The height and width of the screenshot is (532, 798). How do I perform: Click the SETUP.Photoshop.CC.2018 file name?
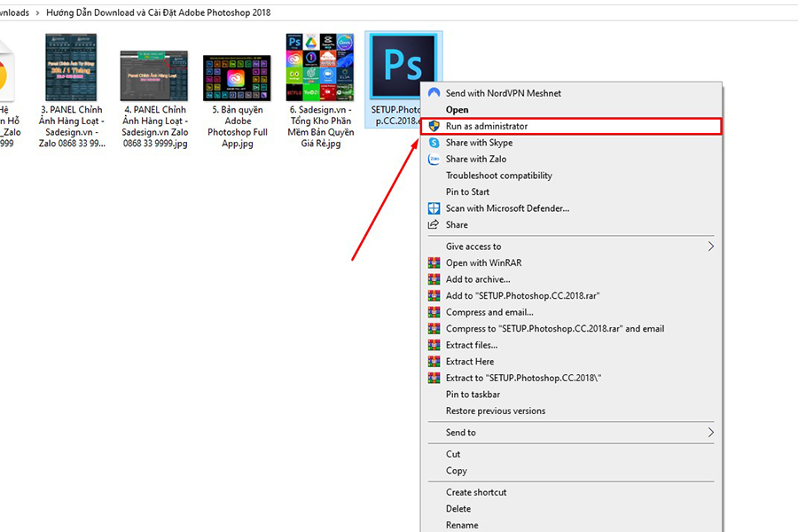click(397, 115)
